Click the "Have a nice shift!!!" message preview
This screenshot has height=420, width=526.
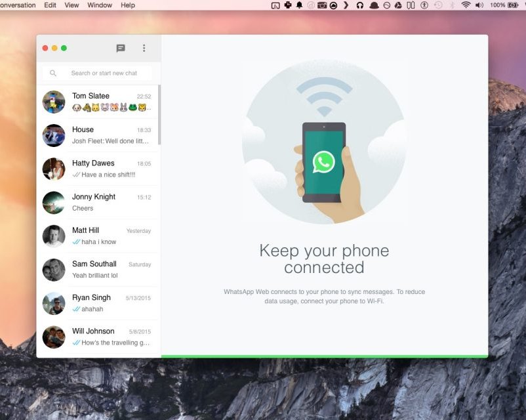pyautogui.click(x=108, y=175)
